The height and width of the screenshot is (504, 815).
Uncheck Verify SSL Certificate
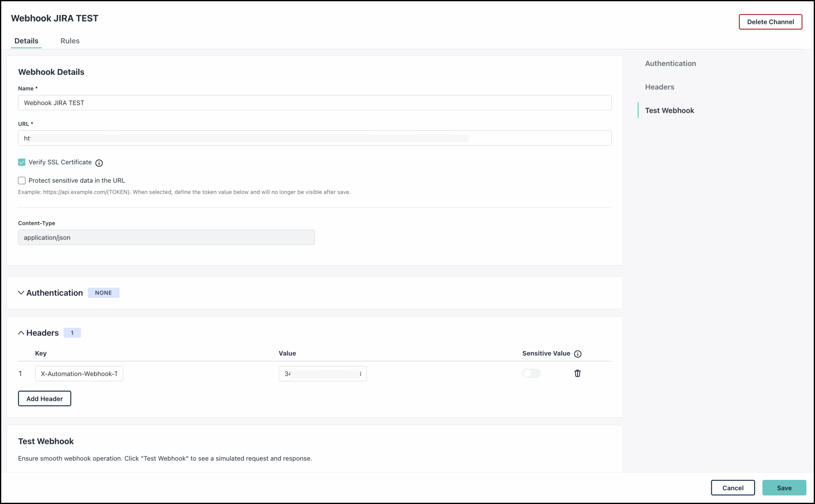(21, 162)
